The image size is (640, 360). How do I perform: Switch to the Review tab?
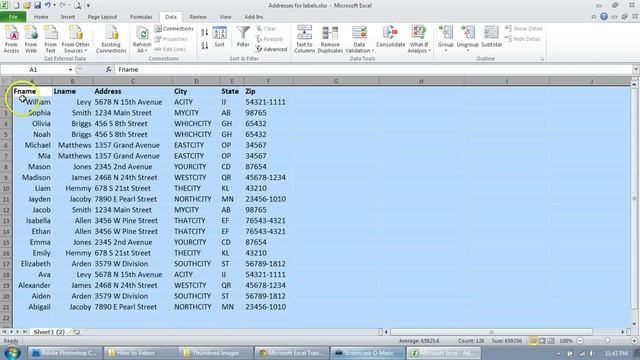click(x=198, y=17)
